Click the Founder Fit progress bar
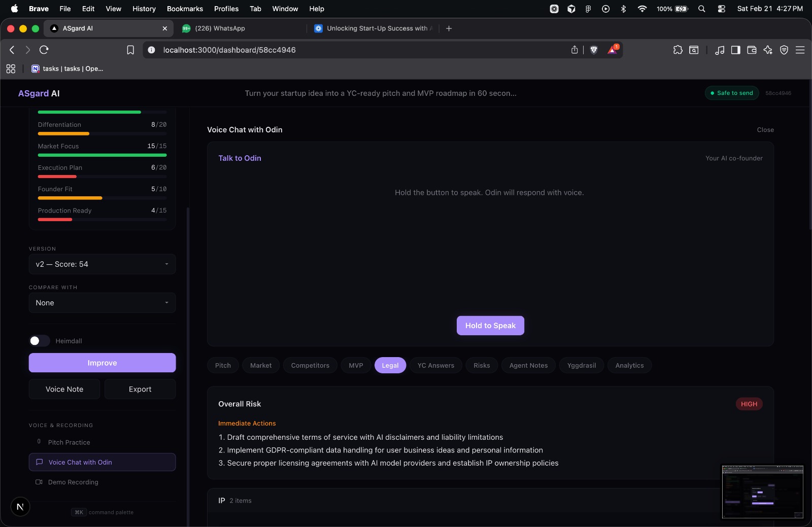 click(x=102, y=198)
